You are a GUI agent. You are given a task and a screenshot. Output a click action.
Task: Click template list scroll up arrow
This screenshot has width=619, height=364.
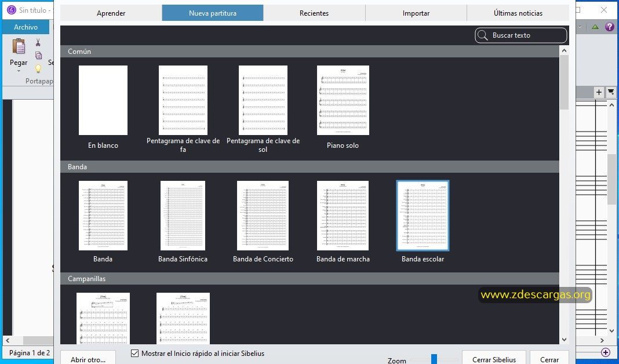(x=564, y=50)
